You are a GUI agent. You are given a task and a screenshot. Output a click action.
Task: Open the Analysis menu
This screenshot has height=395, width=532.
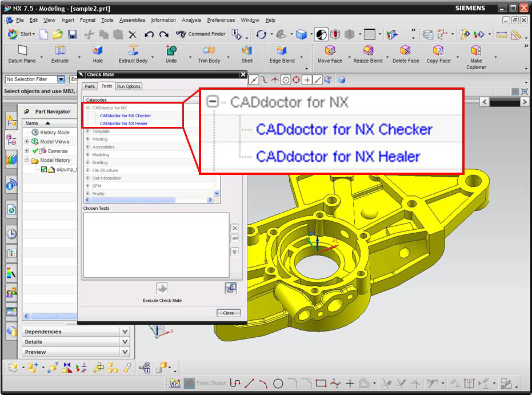click(x=191, y=20)
